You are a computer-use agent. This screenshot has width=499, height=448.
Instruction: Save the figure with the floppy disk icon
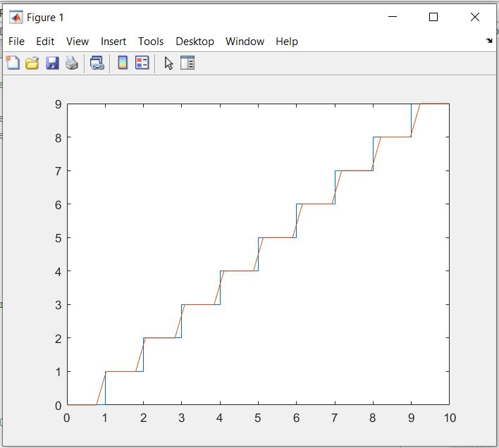click(x=51, y=63)
